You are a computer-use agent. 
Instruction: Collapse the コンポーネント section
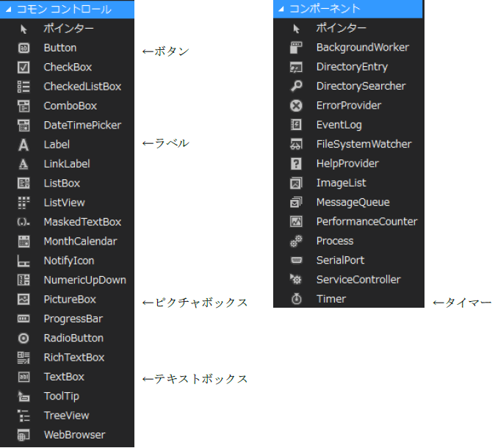pyautogui.click(x=281, y=9)
